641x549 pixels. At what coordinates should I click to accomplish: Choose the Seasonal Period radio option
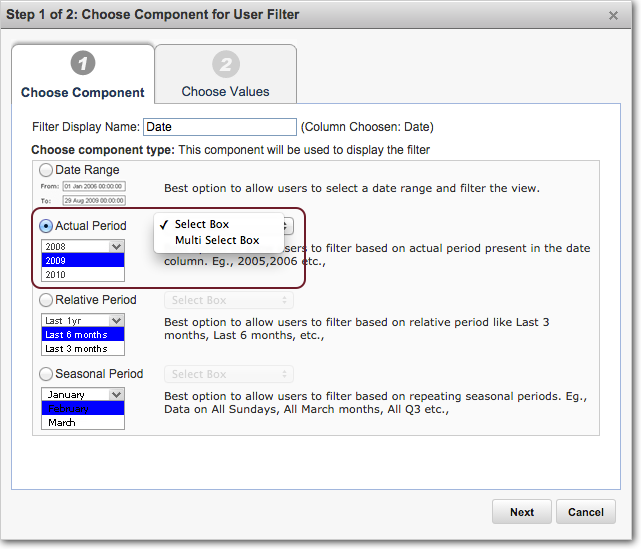46,374
